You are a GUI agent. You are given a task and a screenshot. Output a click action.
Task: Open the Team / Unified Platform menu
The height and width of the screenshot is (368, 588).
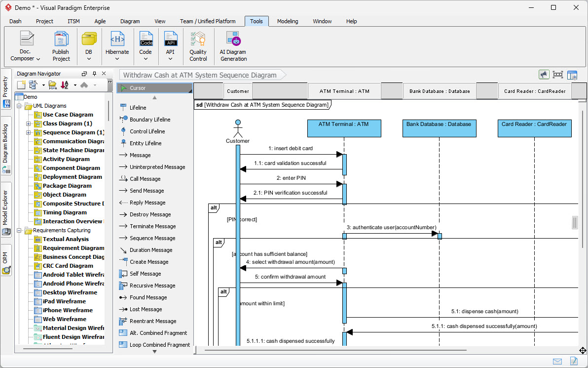pos(208,21)
